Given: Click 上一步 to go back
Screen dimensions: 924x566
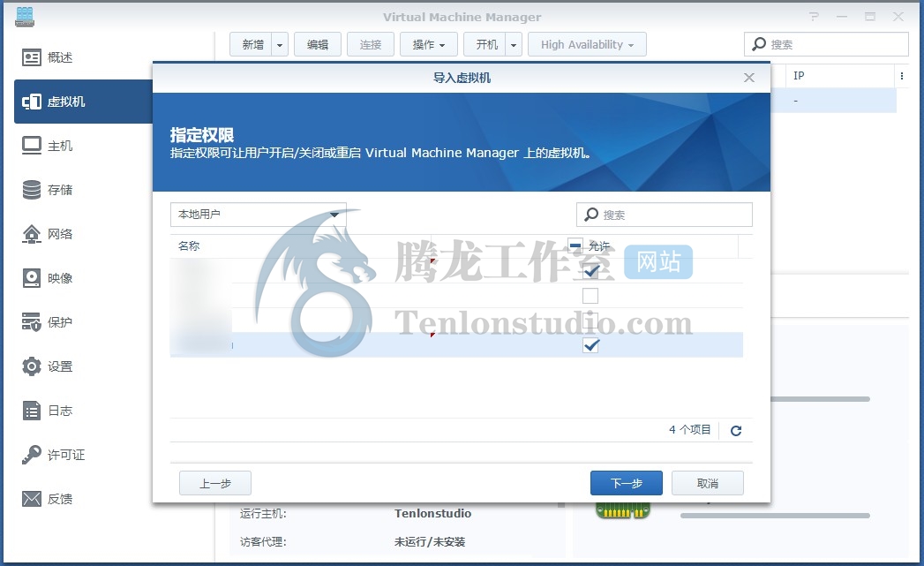Looking at the screenshot, I should click(x=215, y=484).
